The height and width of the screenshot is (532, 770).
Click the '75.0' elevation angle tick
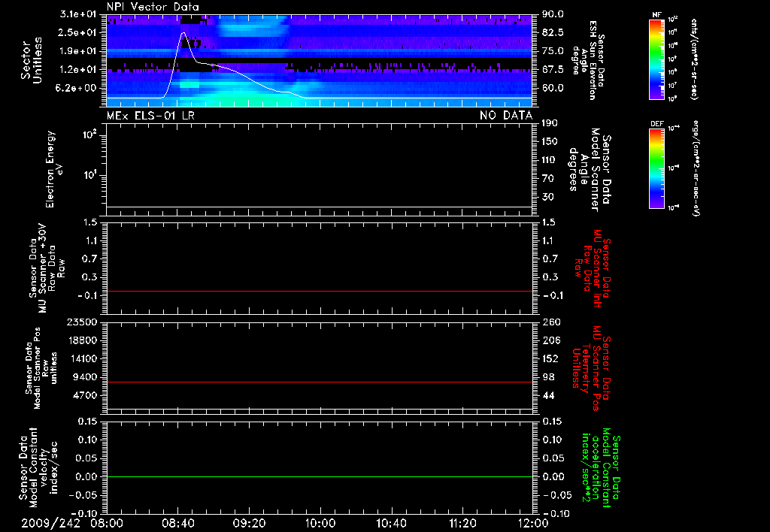pos(553,51)
